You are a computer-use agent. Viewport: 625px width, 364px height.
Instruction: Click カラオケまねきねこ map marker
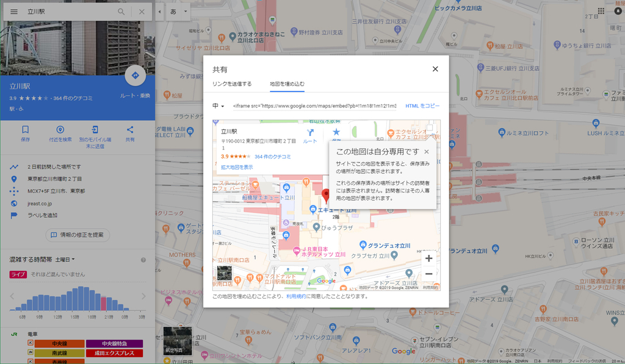pos(233,37)
